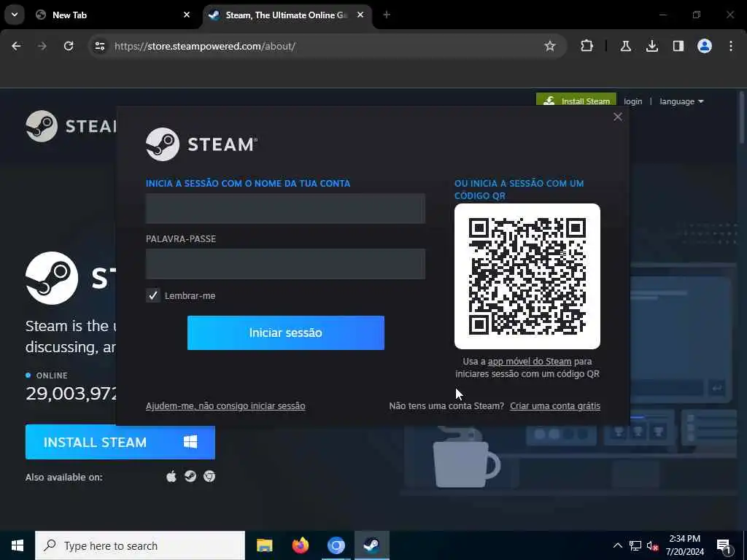This screenshot has height=560, width=747.
Task: Focus the account name input field
Action: click(285, 208)
